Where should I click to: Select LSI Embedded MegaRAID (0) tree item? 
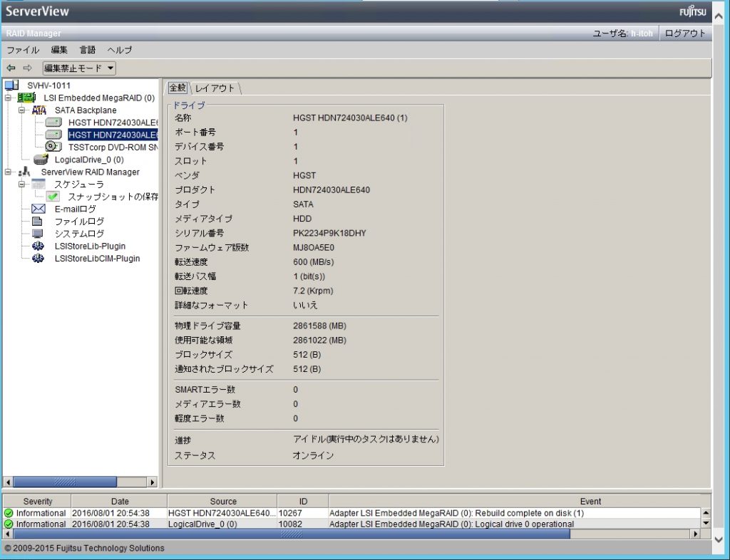99,98
